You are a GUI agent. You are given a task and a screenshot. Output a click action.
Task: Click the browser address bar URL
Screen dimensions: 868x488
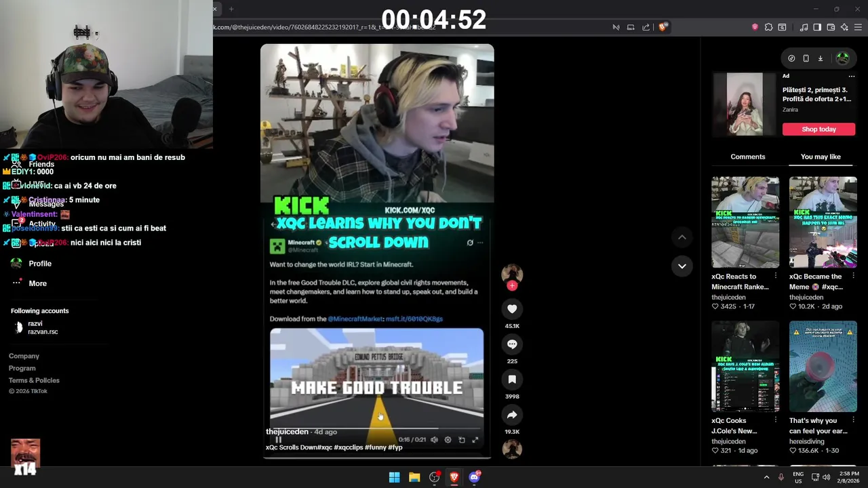[x=325, y=27]
